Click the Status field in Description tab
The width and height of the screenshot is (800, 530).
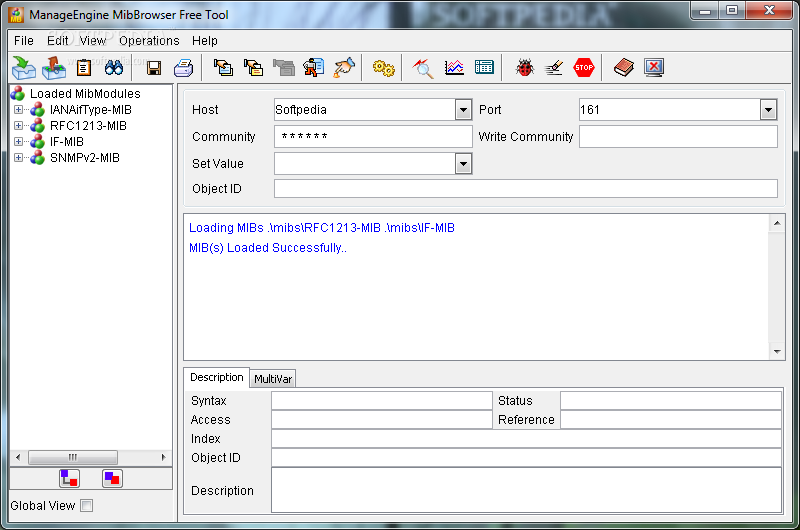670,400
